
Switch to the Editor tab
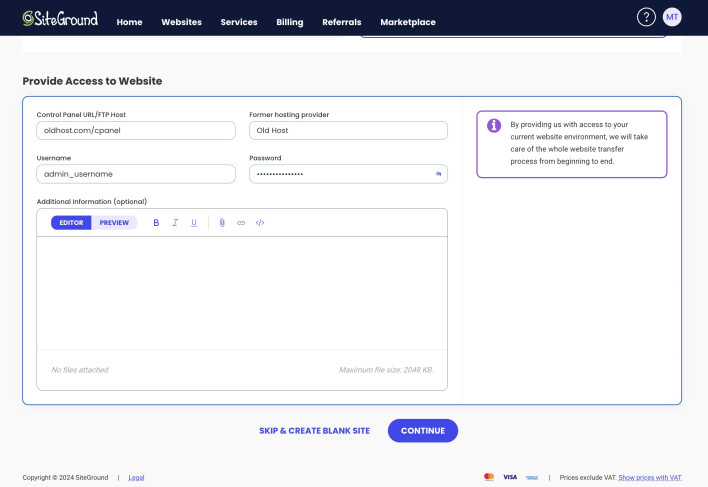tap(71, 223)
